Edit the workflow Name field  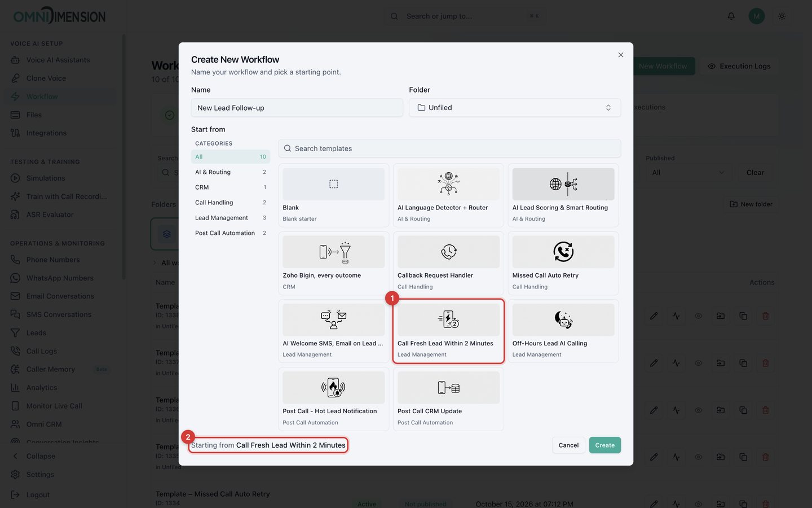297,108
